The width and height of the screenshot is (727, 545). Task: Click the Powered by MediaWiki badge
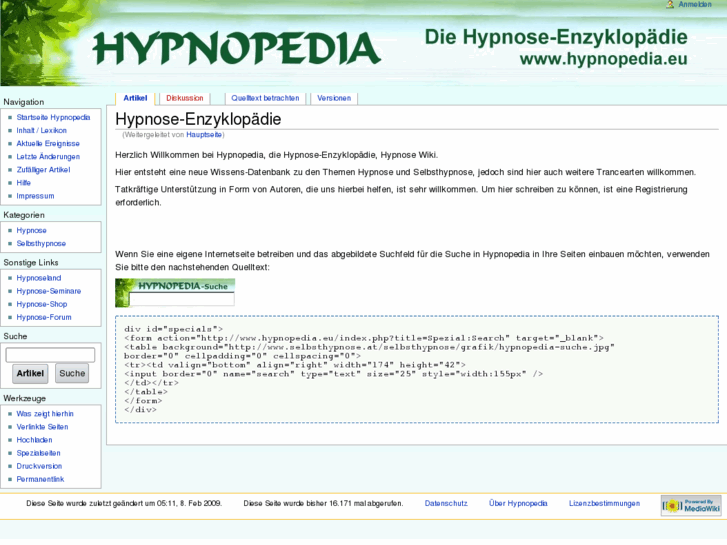(691, 505)
